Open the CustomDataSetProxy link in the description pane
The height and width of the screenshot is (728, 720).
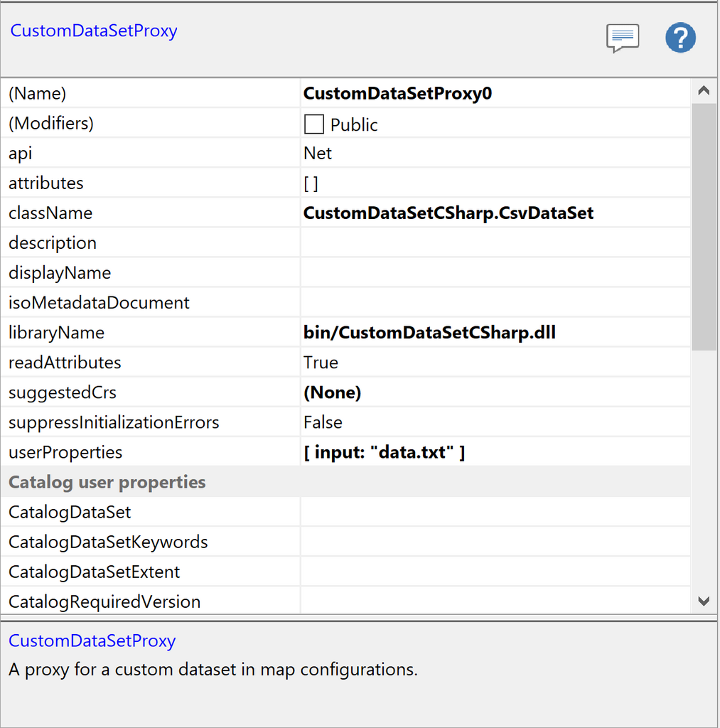click(92, 641)
